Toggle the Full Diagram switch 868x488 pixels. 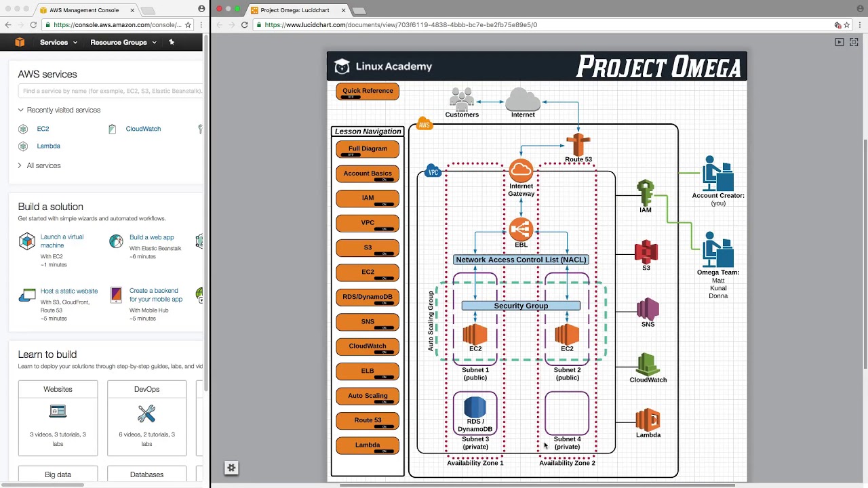(351, 155)
